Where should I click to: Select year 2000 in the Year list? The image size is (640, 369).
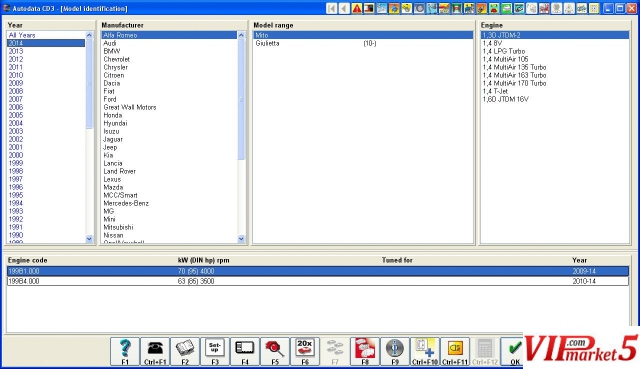[46, 155]
